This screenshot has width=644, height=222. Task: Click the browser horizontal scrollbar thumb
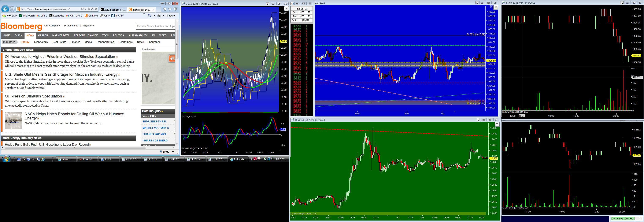click(75, 147)
